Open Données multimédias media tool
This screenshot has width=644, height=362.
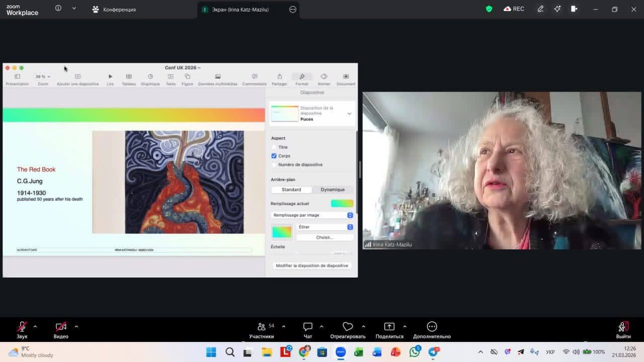(x=218, y=76)
